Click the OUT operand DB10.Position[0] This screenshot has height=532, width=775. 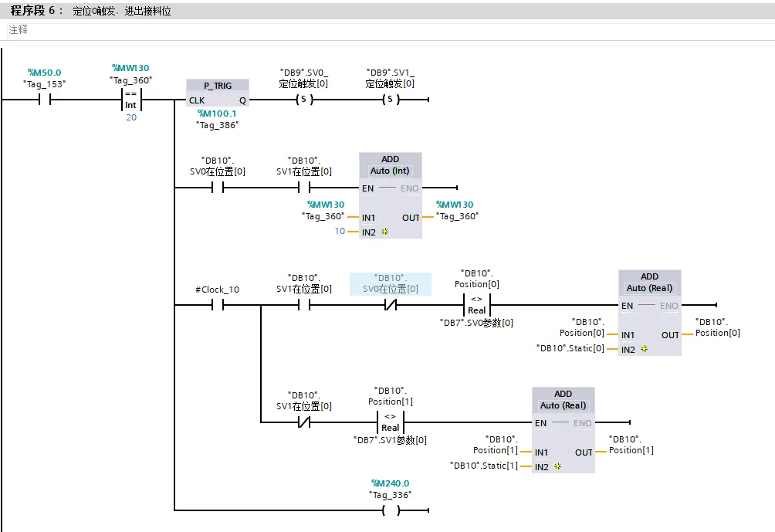click(718, 328)
